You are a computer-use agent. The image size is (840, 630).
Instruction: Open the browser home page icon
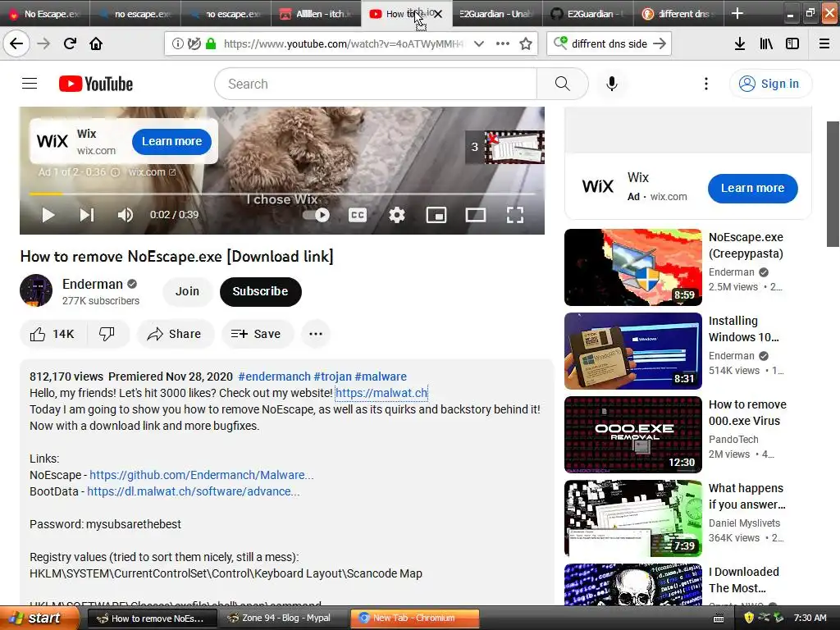(x=96, y=43)
